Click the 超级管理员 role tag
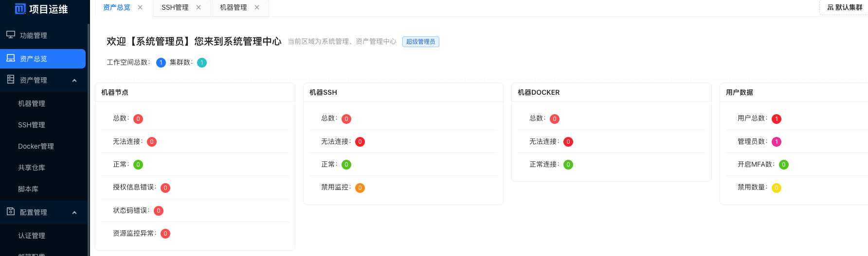 click(x=420, y=42)
